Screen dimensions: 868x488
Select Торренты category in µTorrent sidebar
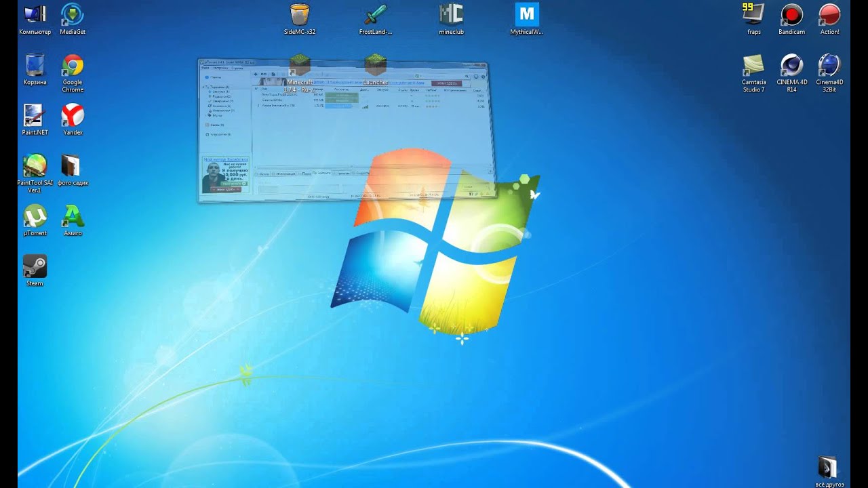[219, 87]
